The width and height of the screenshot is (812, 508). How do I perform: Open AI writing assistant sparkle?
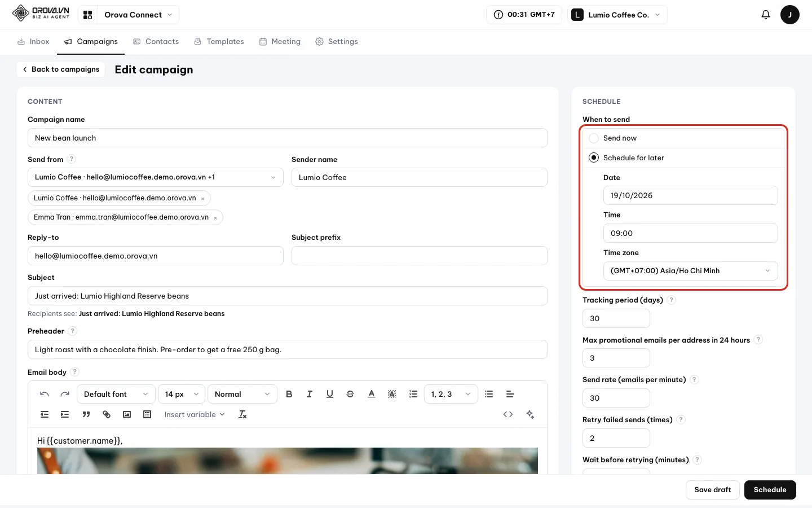click(x=530, y=414)
